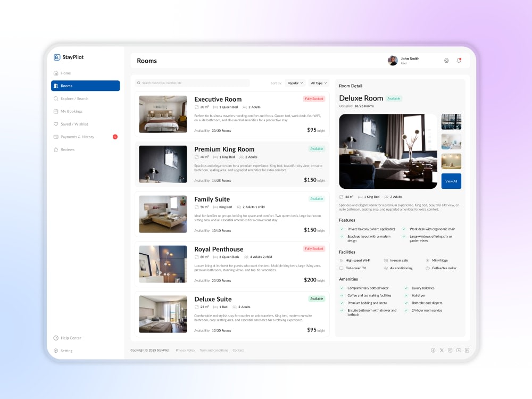532x399 pixels.
Task: Click the In-room safe icon
Action: pos(386,261)
